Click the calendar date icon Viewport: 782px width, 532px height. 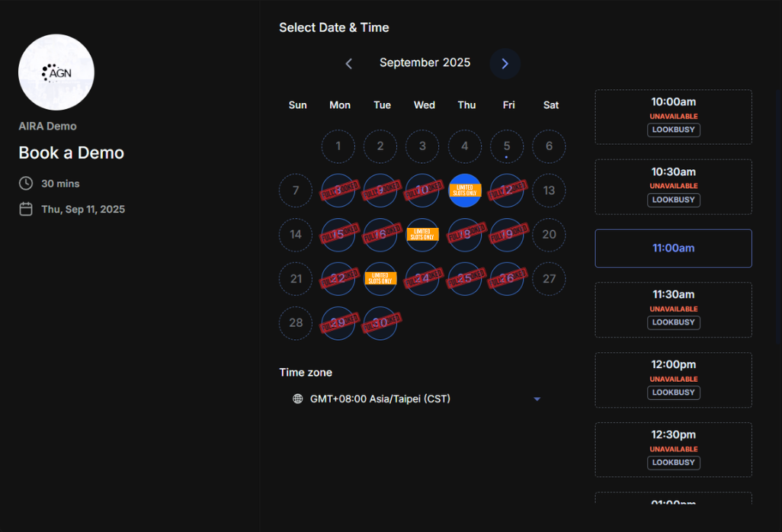point(26,209)
